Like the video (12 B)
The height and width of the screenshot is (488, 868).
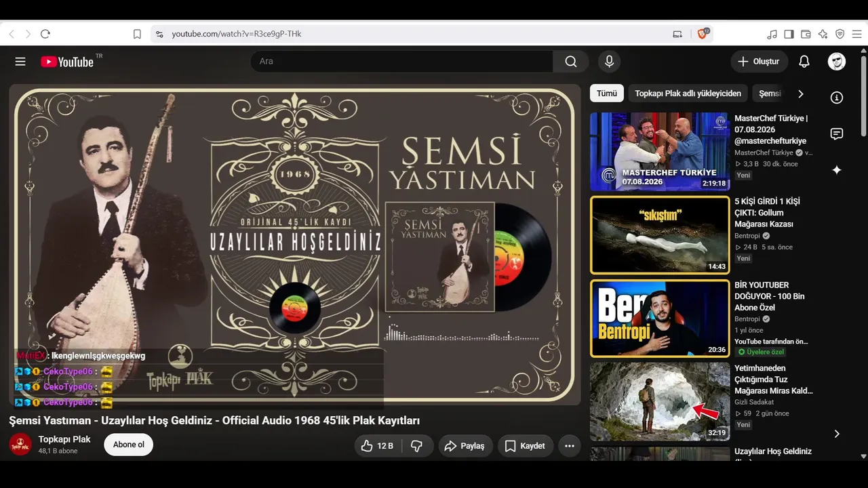[x=378, y=446]
